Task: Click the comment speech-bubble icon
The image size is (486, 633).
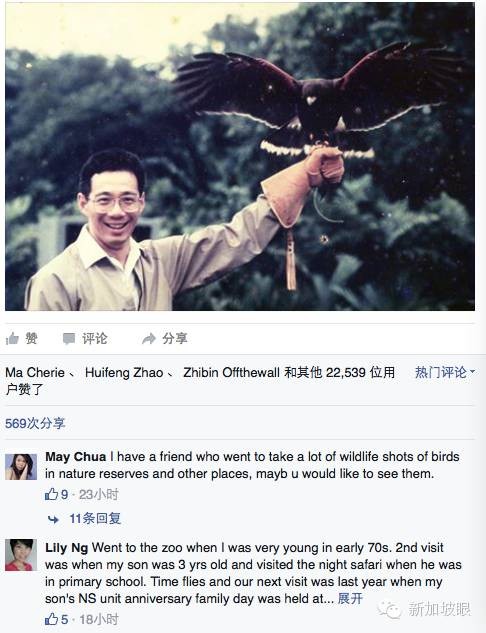Action: [x=69, y=339]
